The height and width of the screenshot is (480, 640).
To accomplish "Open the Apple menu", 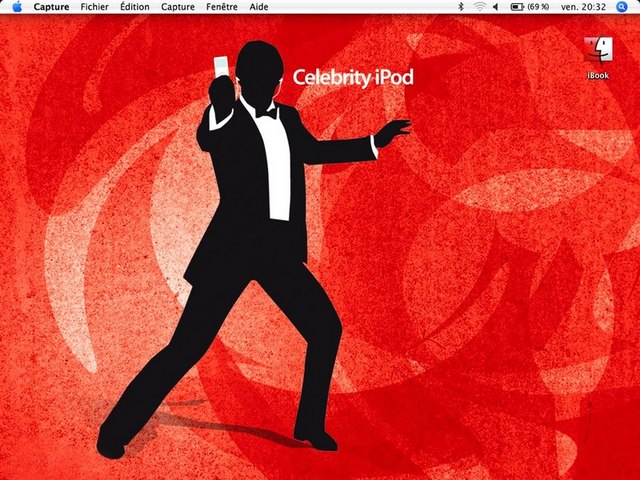I will (x=17, y=7).
